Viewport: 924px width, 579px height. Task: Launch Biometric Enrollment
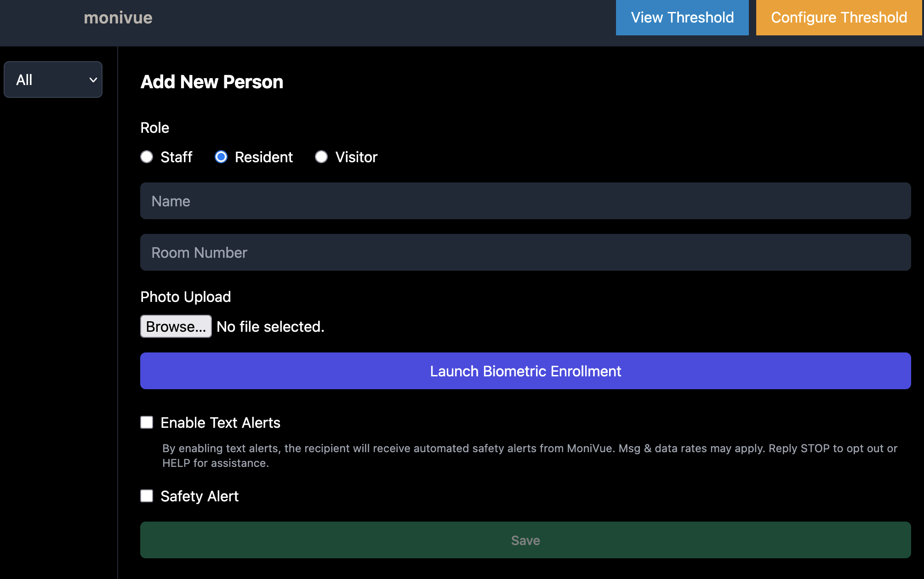(x=525, y=371)
